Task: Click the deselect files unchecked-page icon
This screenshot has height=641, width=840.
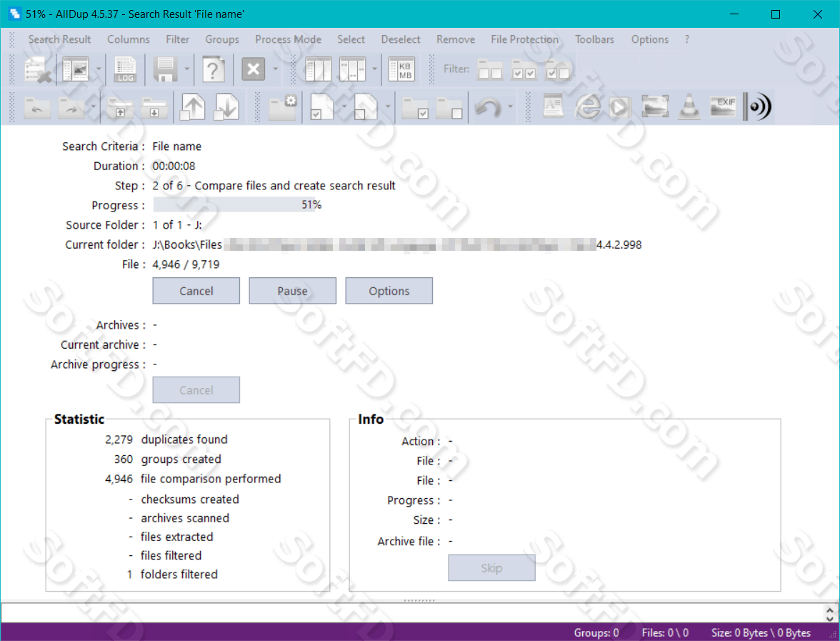Action: (x=366, y=106)
